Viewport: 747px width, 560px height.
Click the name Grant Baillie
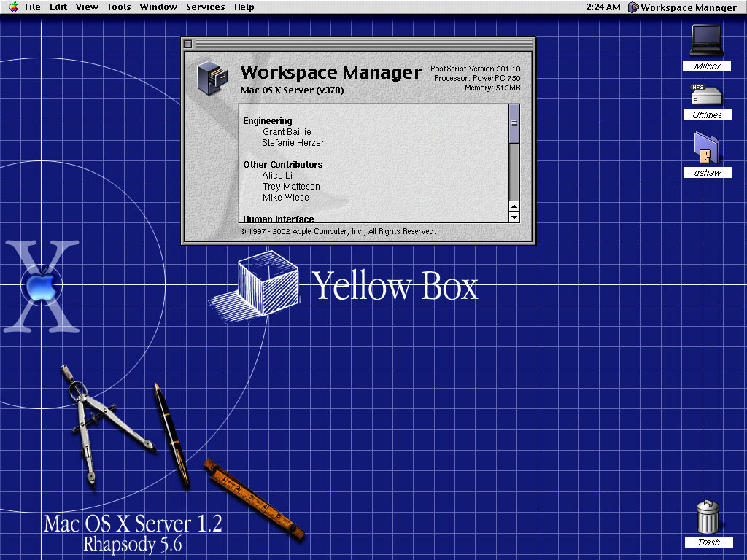click(287, 132)
